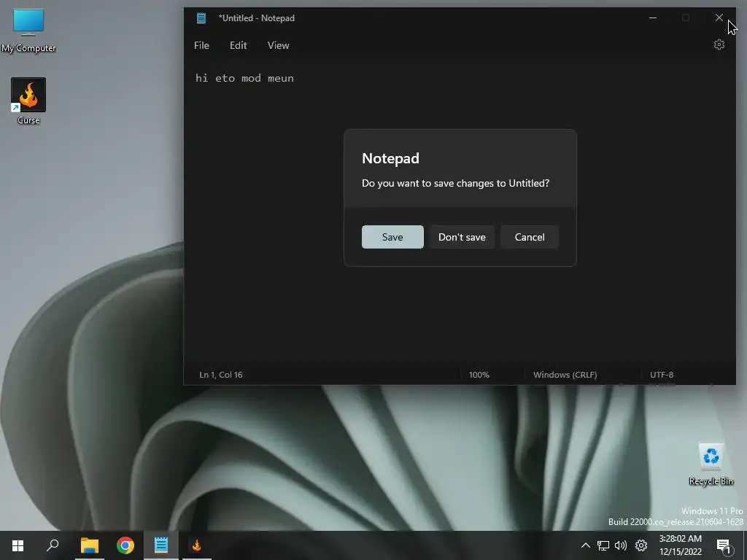Close the Notepad window
Viewport: 747px width, 560px height.
pyautogui.click(x=719, y=18)
